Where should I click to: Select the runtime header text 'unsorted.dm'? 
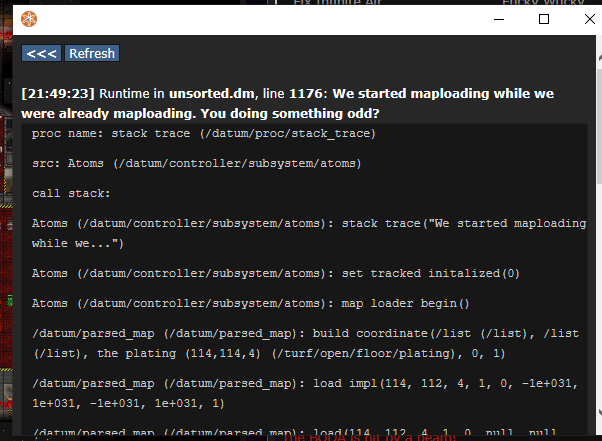(212, 94)
